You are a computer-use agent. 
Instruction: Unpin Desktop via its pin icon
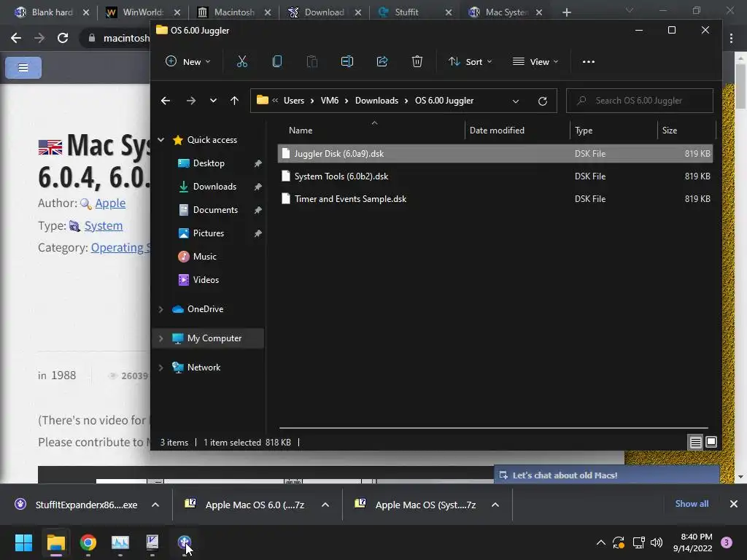pos(258,163)
